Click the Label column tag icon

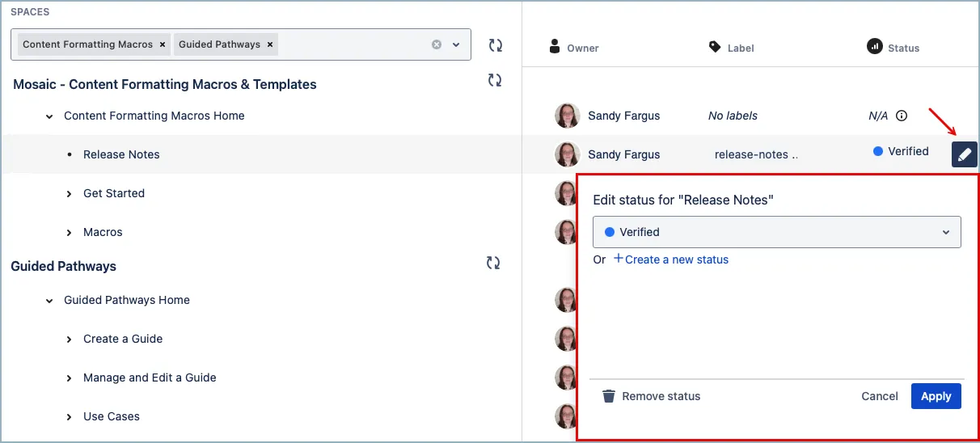[715, 47]
